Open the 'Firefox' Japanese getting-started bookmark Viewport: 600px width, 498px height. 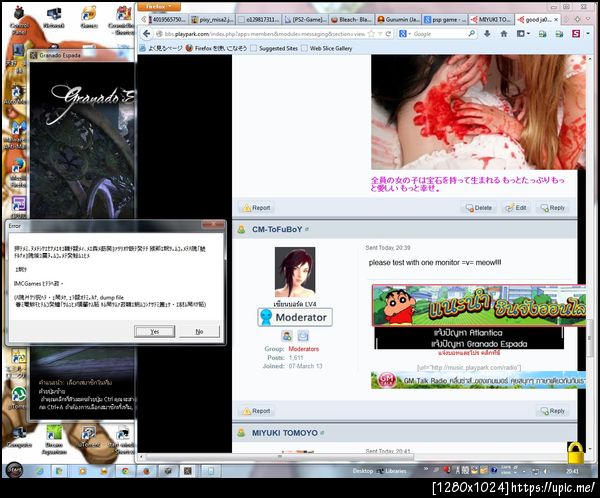click(216, 48)
